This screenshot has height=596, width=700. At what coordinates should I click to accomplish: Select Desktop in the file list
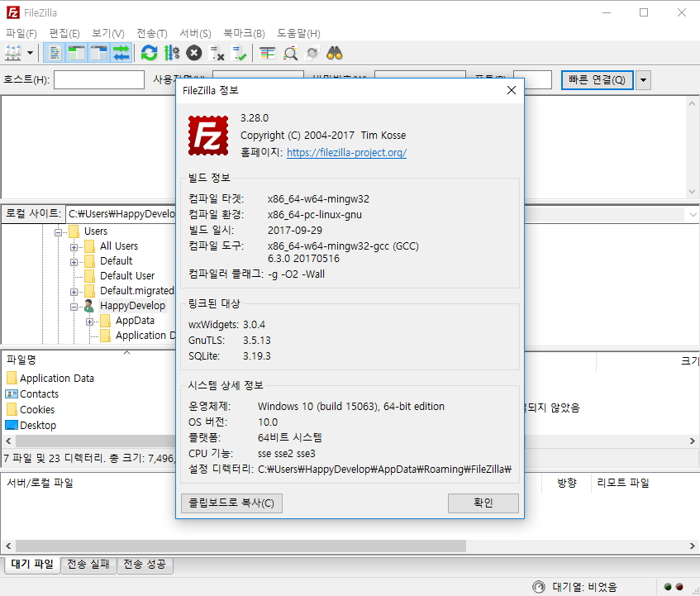[x=38, y=426]
